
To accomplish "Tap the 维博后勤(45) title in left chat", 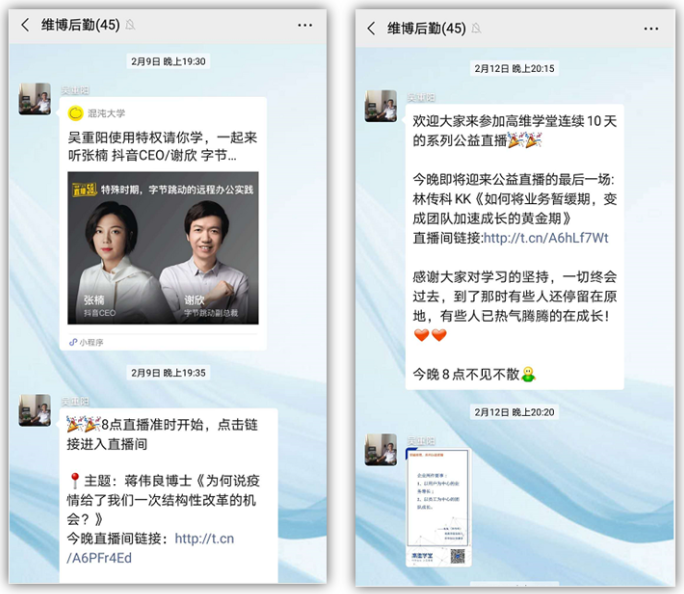I will tap(80, 25).
